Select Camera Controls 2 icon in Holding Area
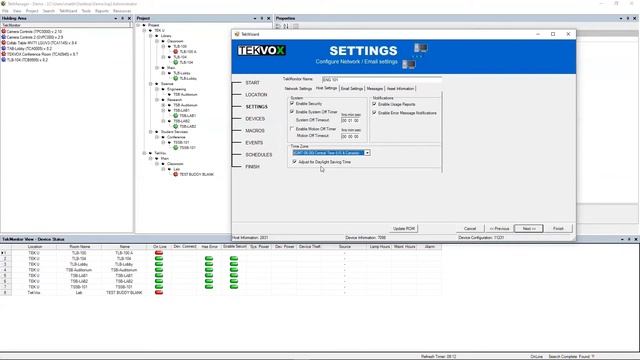Image resolution: width=640 pixels, height=360 pixels. pos(4,37)
